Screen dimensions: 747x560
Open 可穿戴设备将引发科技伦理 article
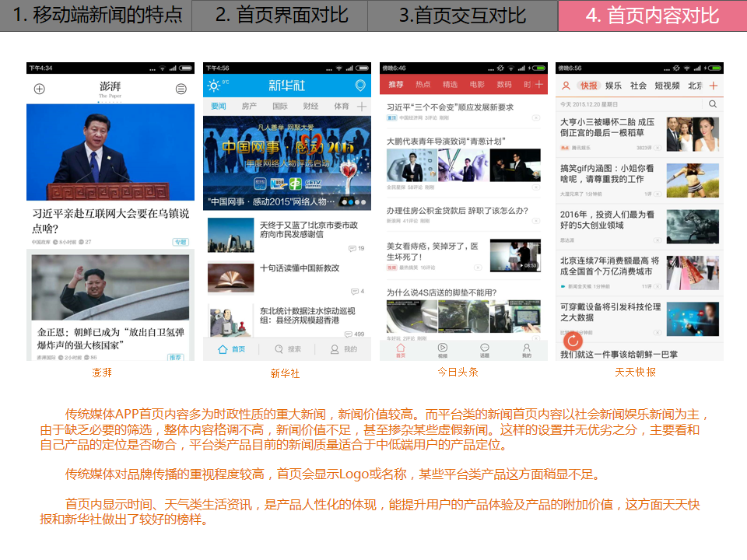639,319
